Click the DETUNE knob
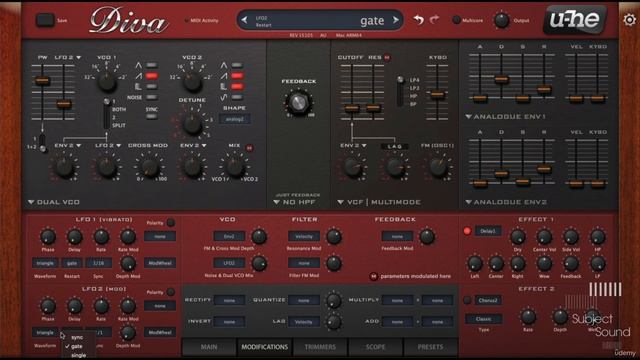Viewport: 640px width, 360px height. click(192, 124)
